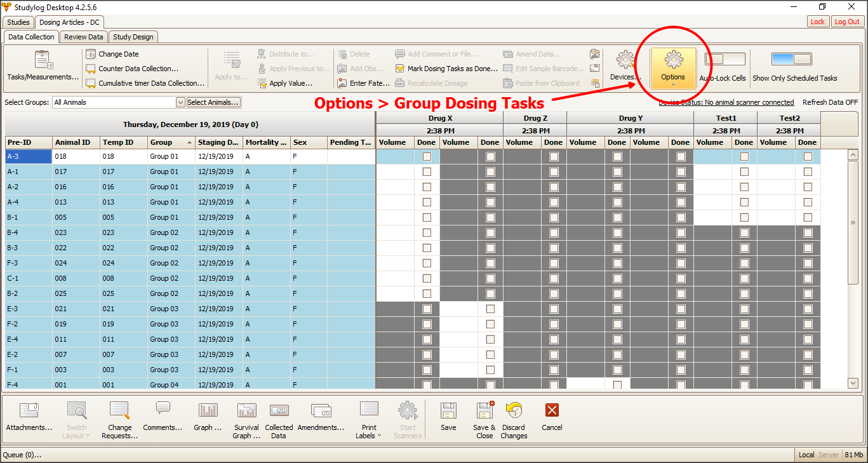Click the Switch Layout dropdown
This screenshot has height=463, width=868.
[77, 420]
